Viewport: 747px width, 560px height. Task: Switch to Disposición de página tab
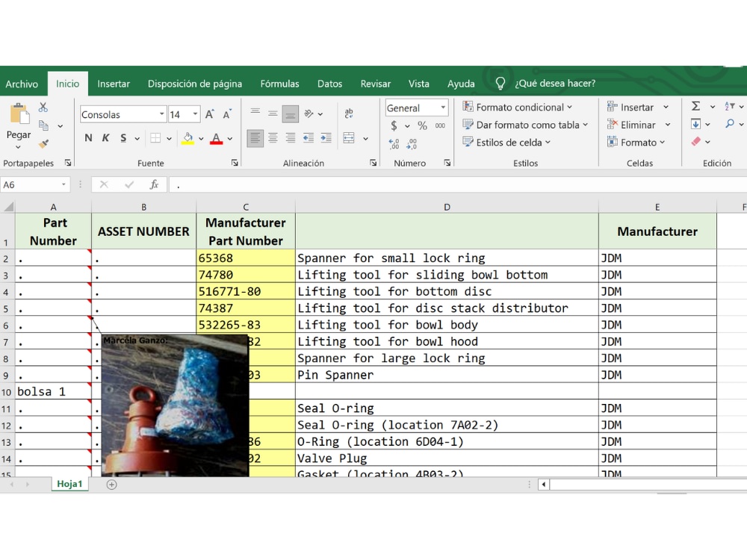(x=195, y=84)
